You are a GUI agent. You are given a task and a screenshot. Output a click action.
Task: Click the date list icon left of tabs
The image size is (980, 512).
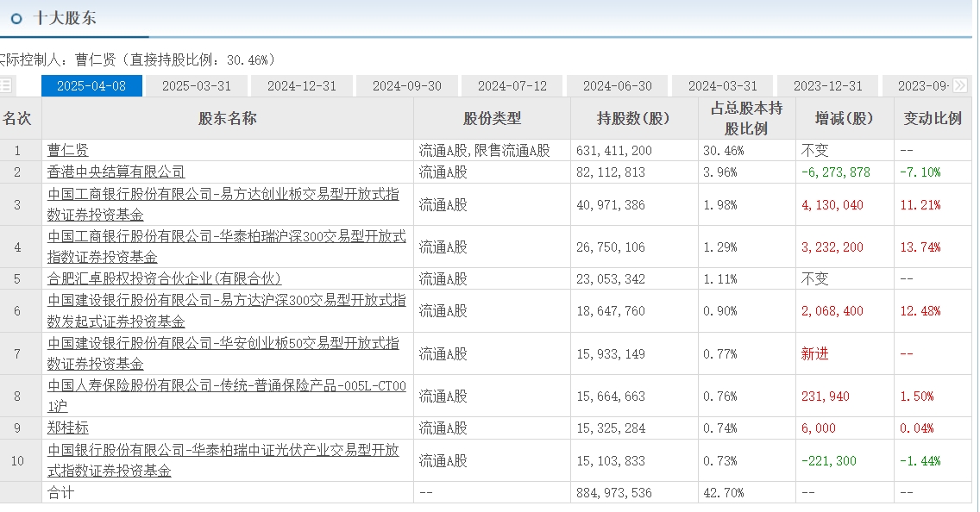6,85
